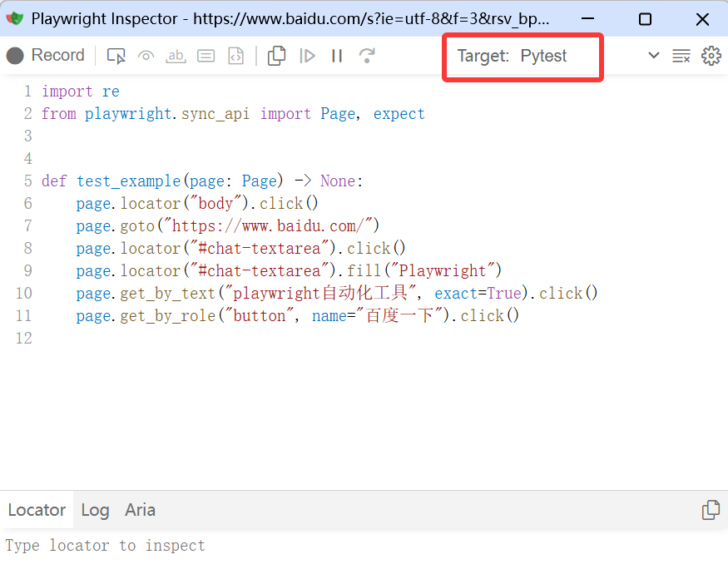
Task: Click the Playwright Inspector title bar logo
Action: (15, 18)
